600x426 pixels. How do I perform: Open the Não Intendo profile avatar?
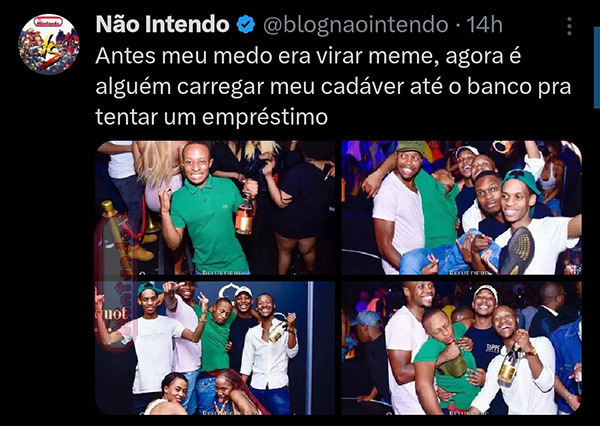point(49,44)
